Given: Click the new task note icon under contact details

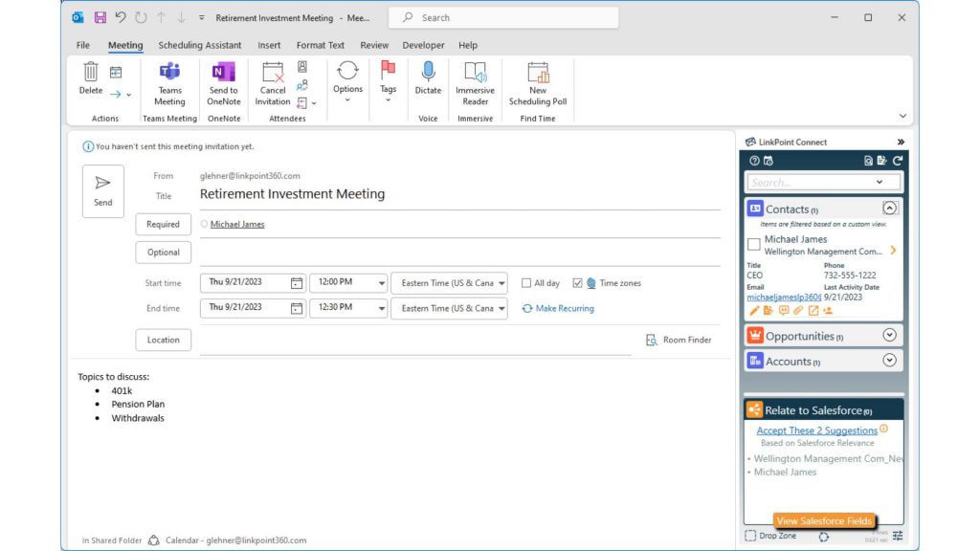Looking at the screenshot, I should click(768, 311).
